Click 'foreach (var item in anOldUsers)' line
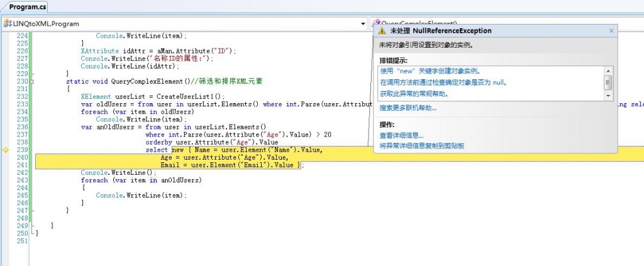The width and height of the screenshot is (644, 266). click(142, 180)
